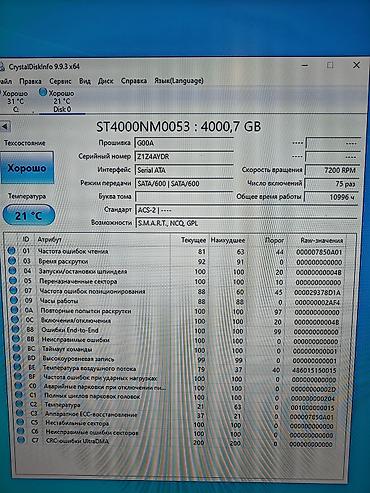Click the serial number field Z1Z4AYDR
Image resolution: width=370 pixels, height=493 pixels.
pyautogui.click(x=184, y=157)
